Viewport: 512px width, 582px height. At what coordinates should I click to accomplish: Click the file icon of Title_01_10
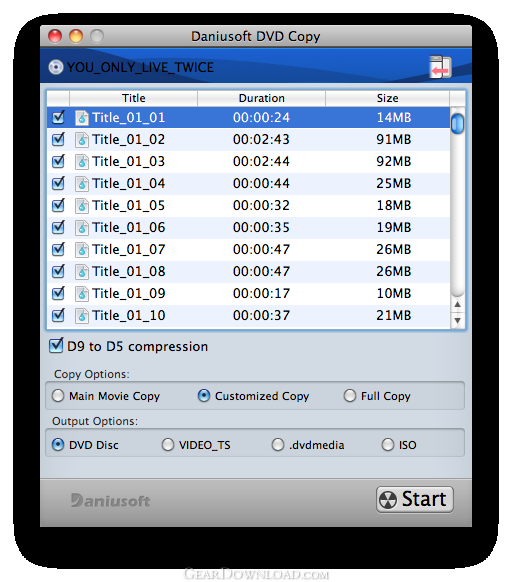82,315
